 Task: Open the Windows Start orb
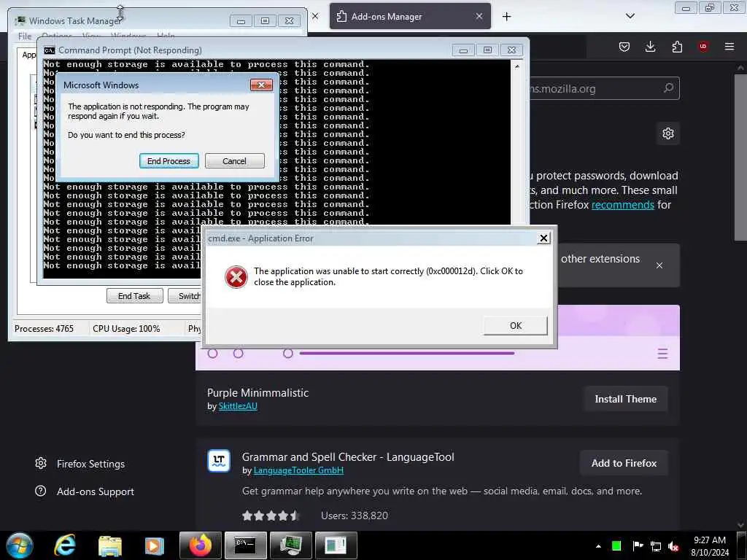(20, 545)
